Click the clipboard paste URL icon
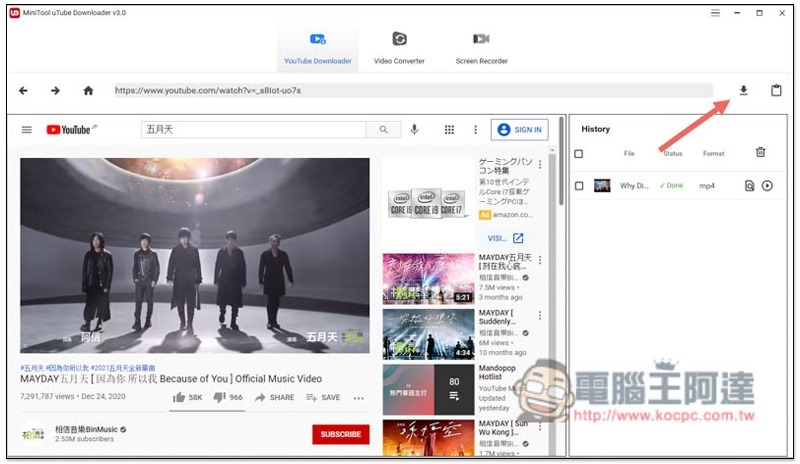Viewport: 800px width, 464px height. [776, 90]
